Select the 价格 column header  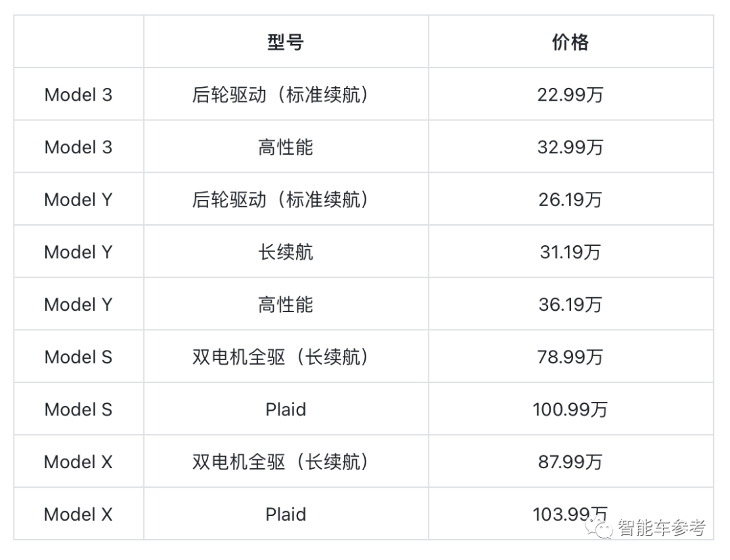(570, 42)
